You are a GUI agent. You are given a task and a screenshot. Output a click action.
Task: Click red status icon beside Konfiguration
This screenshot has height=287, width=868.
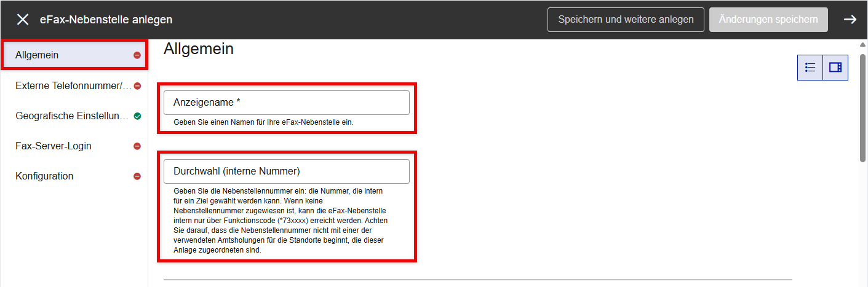137,176
